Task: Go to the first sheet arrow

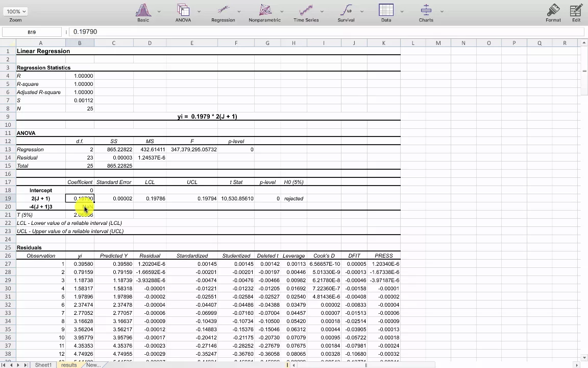Action: click(5, 365)
